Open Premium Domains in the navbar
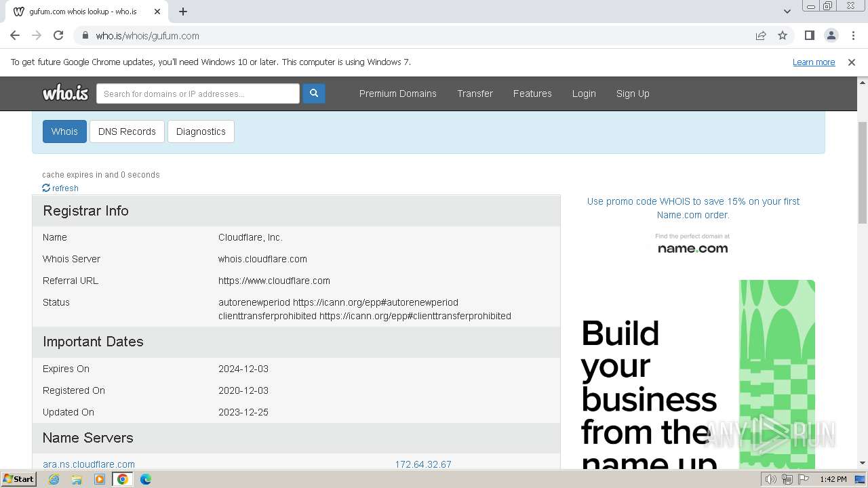Image resolution: width=868 pixels, height=488 pixels. tap(398, 94)
